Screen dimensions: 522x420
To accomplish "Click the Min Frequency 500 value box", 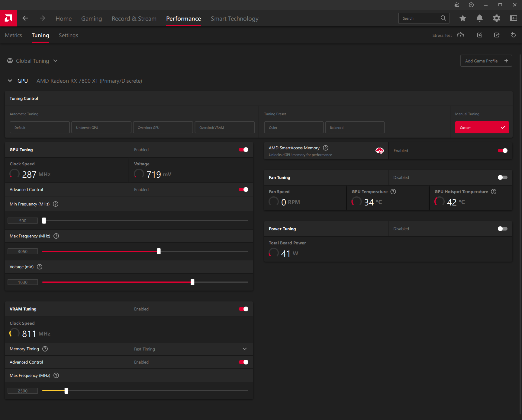I will point(23,221).
